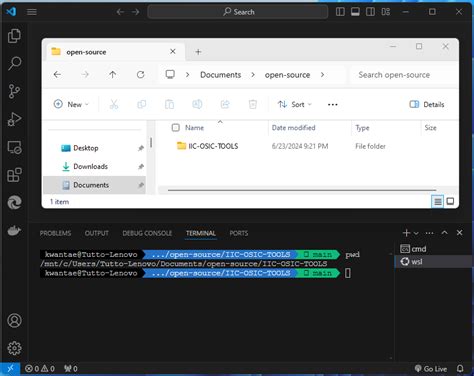Click the This PC icon in address bar
Screen dimensions: 474x376
[x=170, y=74]
